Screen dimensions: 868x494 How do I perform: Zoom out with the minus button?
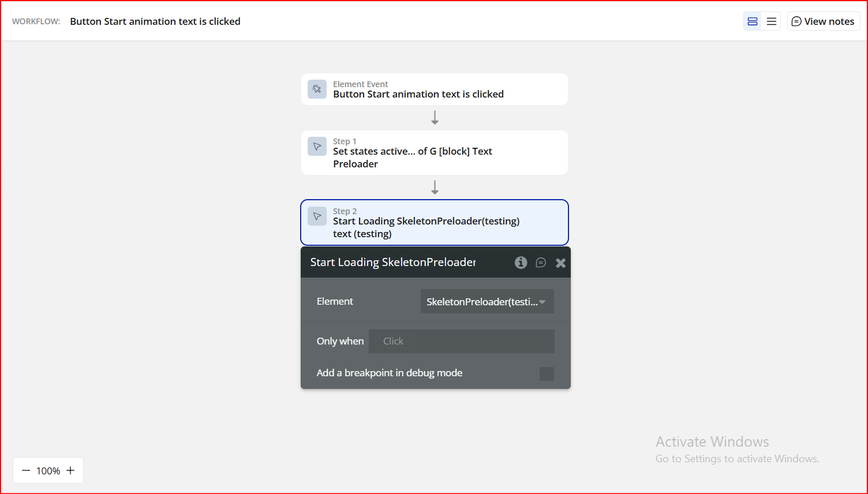coord(26,470)
